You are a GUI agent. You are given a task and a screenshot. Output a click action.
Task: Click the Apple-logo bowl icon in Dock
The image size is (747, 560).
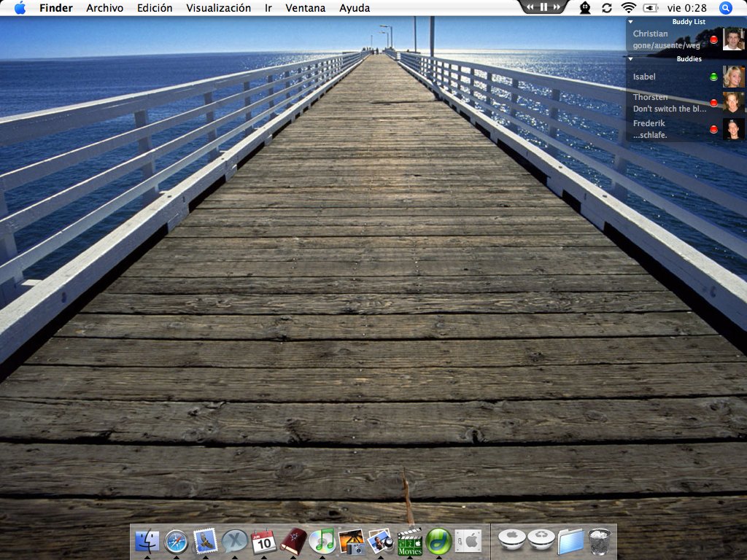[511, 539]
